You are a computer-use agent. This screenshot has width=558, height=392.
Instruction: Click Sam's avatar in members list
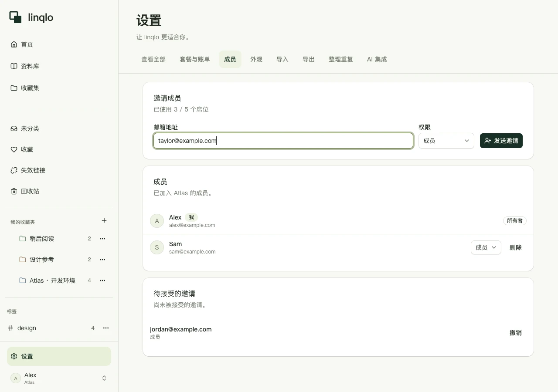click(x=157, y=247)
